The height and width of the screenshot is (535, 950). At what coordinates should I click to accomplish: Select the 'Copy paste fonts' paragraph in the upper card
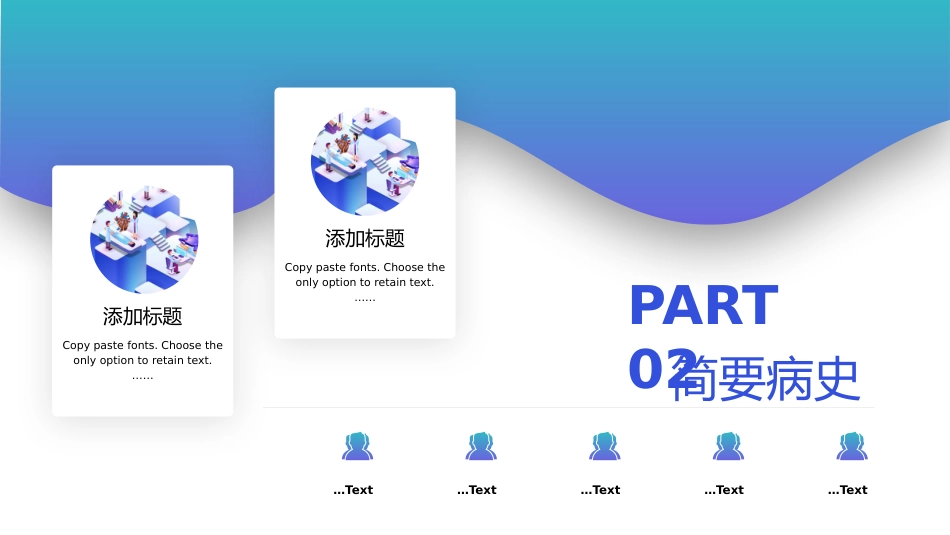[365, 282]
